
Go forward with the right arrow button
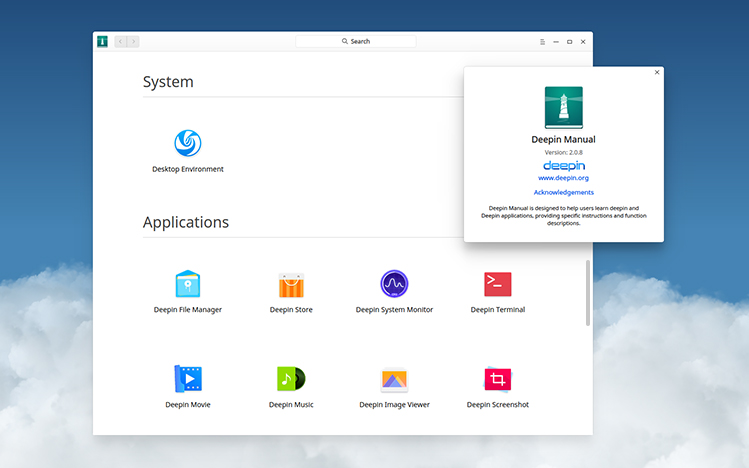133,42
